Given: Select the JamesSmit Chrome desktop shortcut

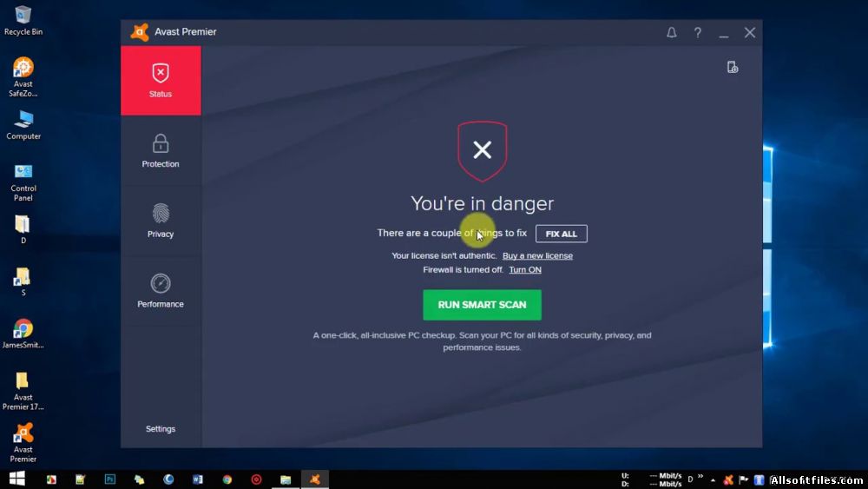Looking at the screenshot, I should [23, 334].
